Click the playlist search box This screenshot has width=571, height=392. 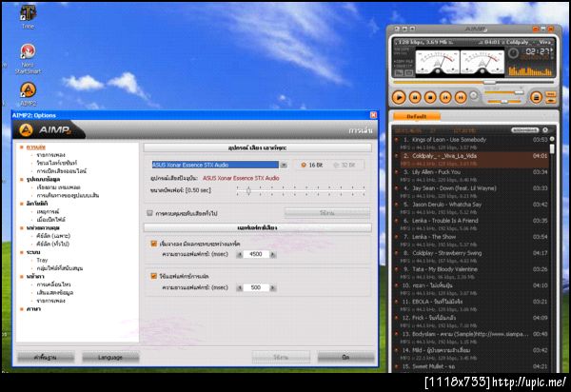pyautogui.click(x=524, y=130)
